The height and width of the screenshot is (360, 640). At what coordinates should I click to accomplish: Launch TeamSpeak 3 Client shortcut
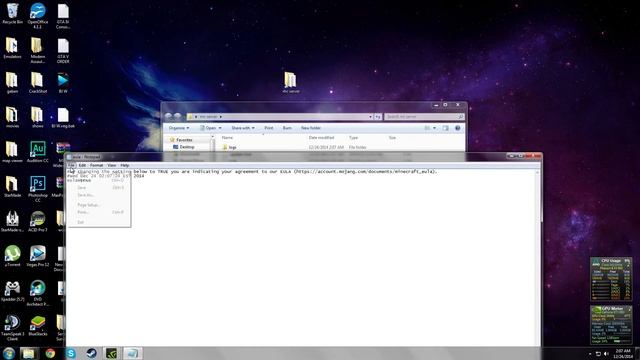[12, 328]
